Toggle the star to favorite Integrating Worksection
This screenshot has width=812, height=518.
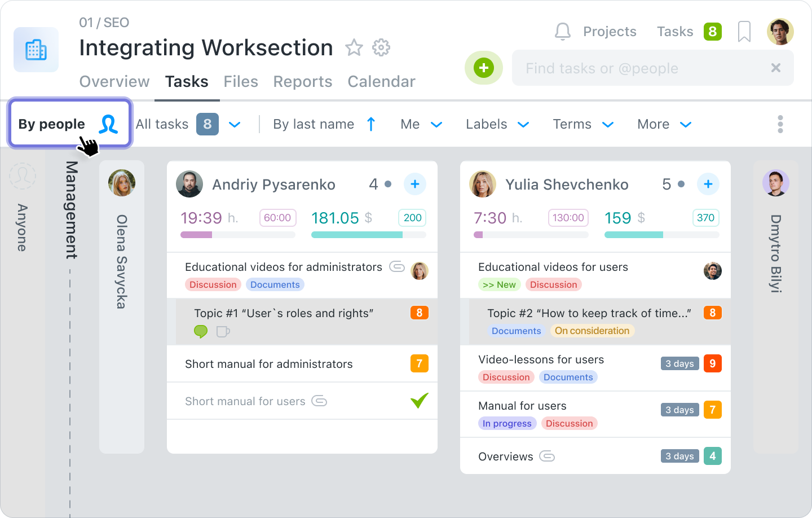[354, 48]
